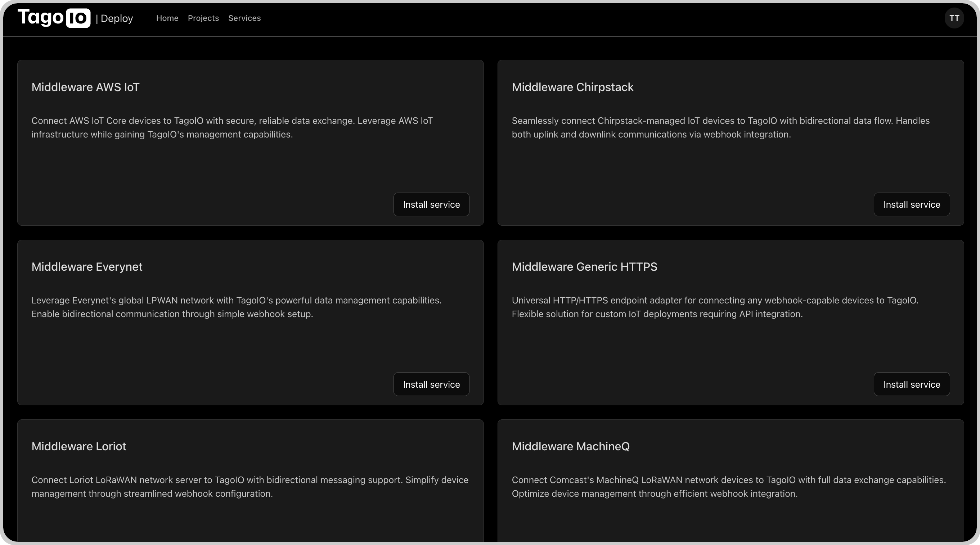Click the Chirpstack-managed devices description text
The image size is (980, 545).
click(x=720, y=127)
